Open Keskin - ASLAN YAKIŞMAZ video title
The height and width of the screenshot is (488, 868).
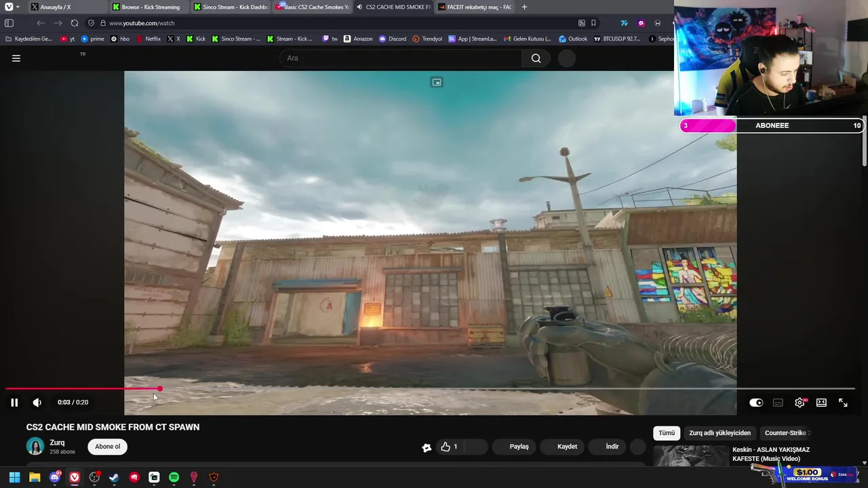click(x=771, y=454)
